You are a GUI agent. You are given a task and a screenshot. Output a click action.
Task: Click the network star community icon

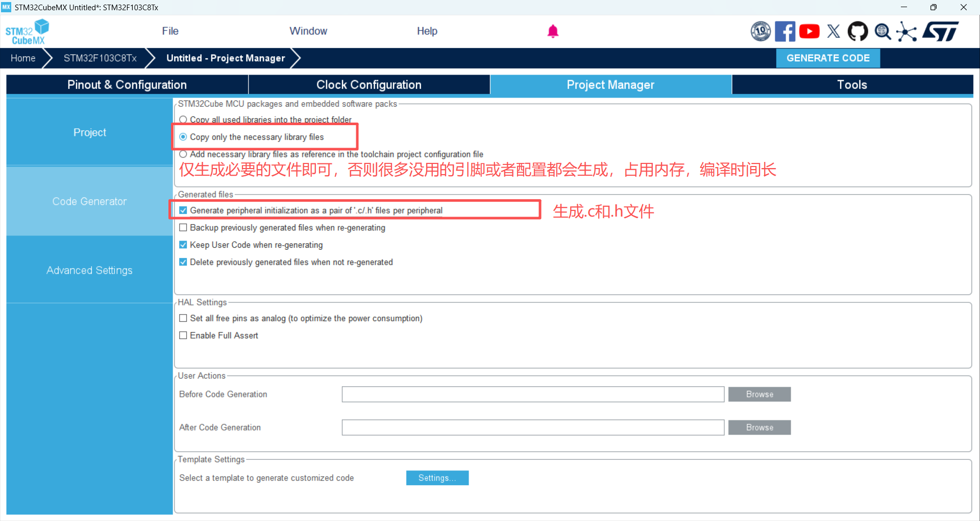(906, 32)
